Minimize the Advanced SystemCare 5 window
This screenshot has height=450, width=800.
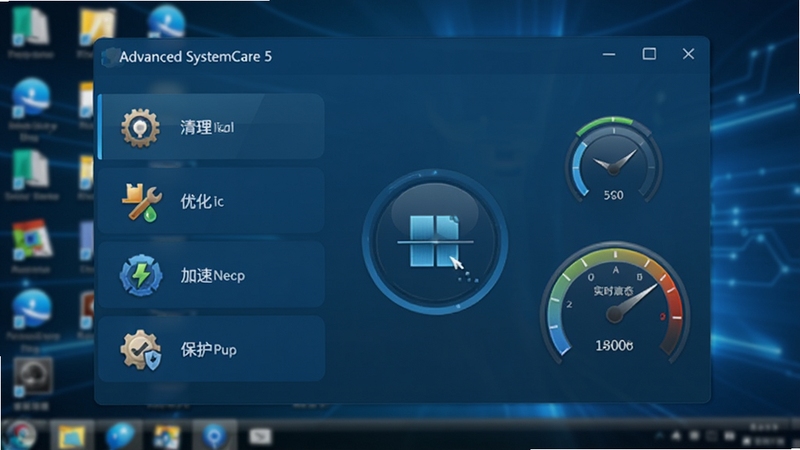pos(609,54)
